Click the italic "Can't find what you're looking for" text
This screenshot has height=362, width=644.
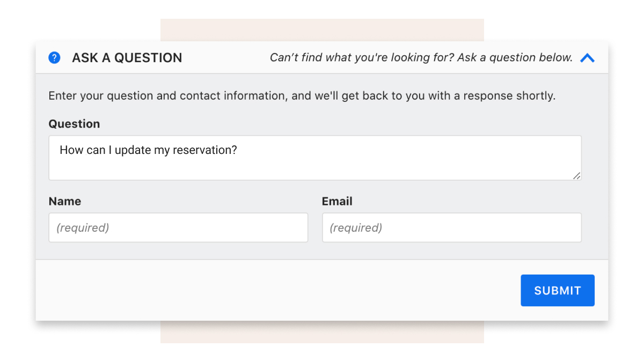coord(421,57)
